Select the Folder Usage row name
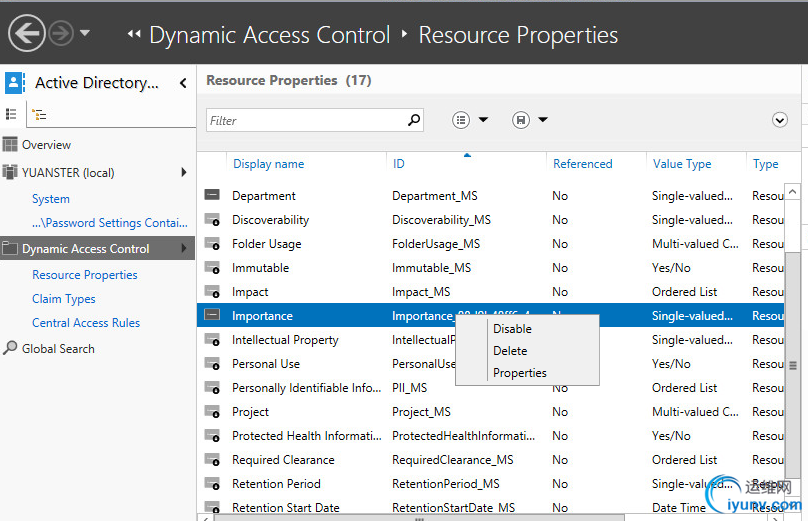 coord(266,244)
